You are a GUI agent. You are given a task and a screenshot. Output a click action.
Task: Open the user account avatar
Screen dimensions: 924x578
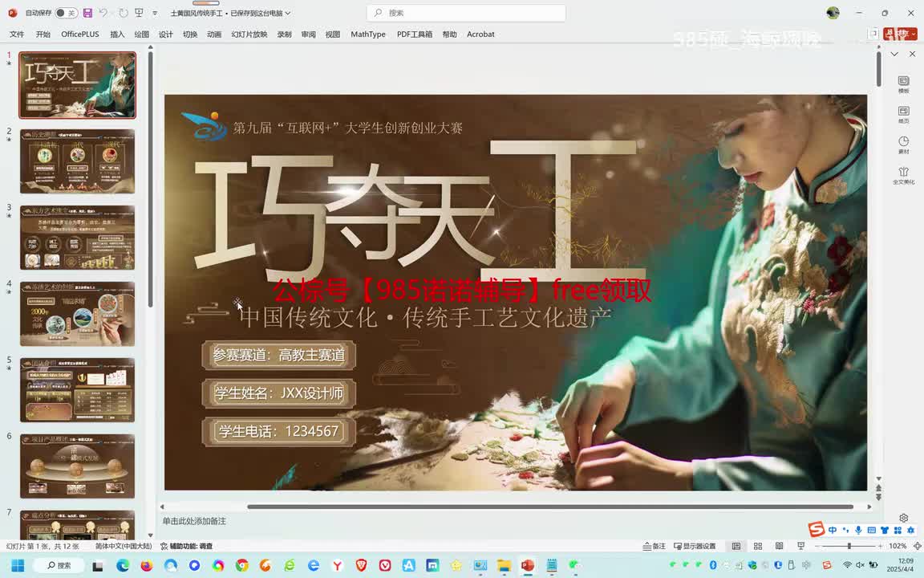[833, 12]
